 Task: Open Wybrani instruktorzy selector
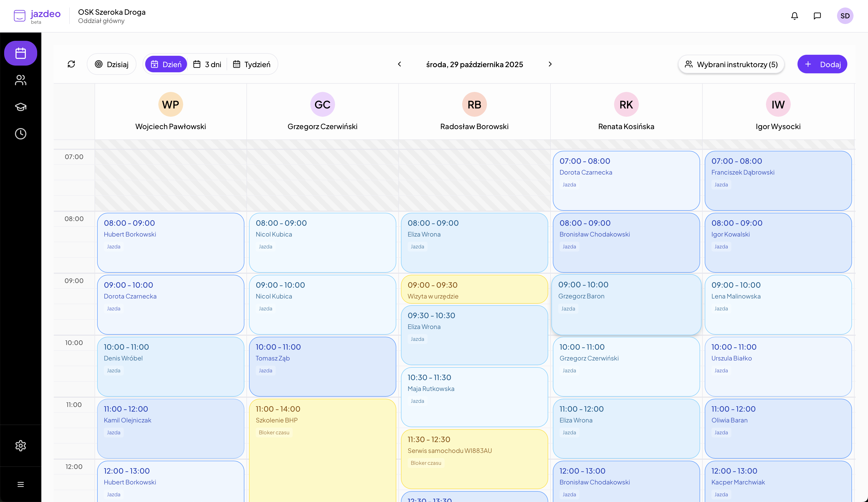[x=731, y=64]
